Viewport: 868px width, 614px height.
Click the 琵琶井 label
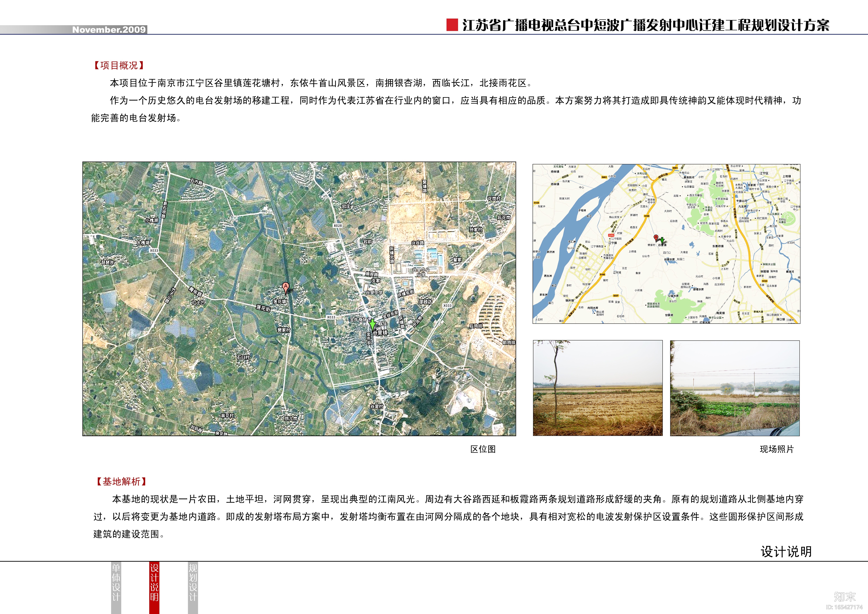[107, 262]
